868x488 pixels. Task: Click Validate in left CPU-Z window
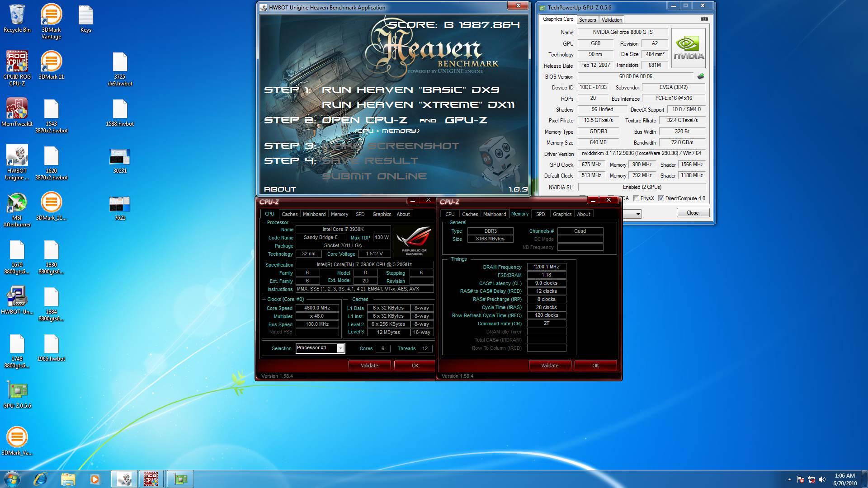click(x=369, y=366)
